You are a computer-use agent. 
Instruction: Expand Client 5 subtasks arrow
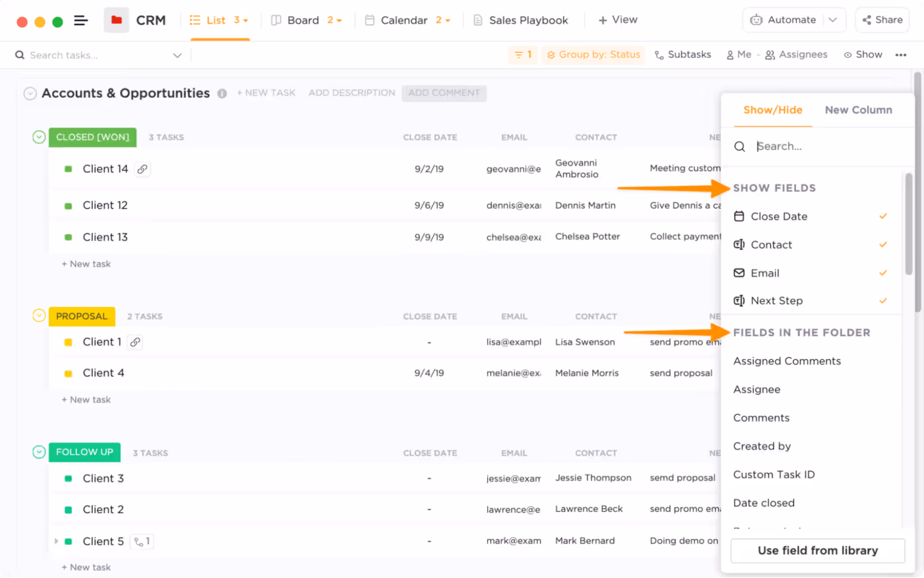tap(56, 542)
